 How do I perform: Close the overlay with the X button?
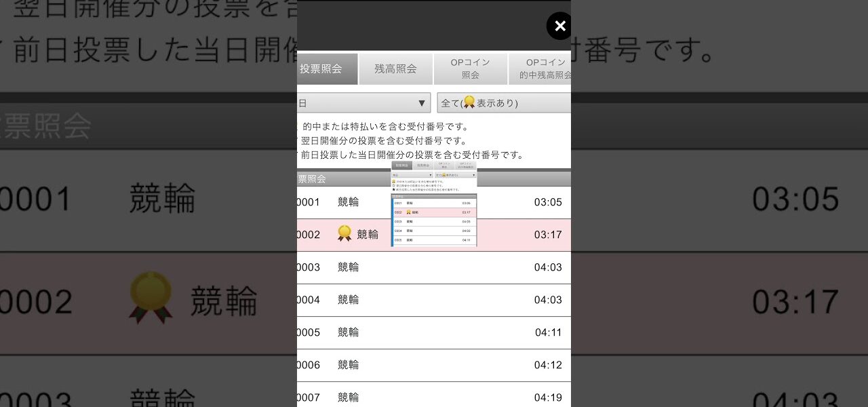click(559, 26)
